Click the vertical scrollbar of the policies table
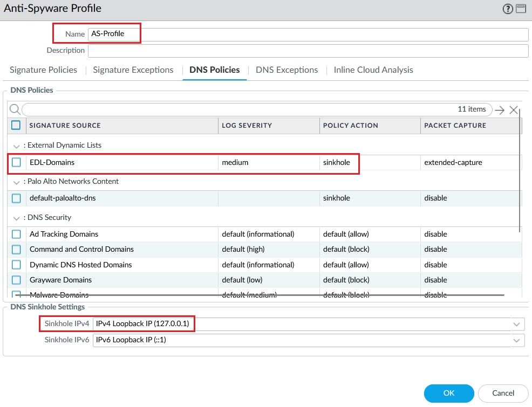Image resolution: width=532 pixels, height=407 pixels. click(520, 173)
